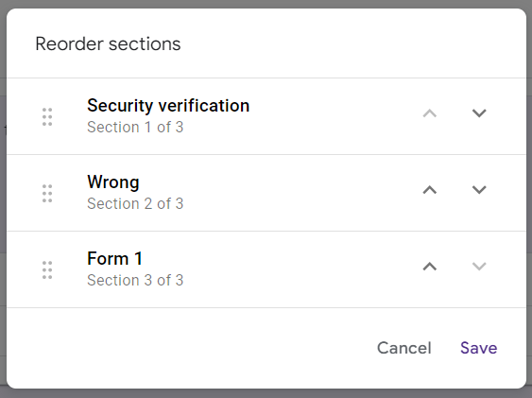Cancel the section reordering
The image size is (532, 398).
coord(404,348)
